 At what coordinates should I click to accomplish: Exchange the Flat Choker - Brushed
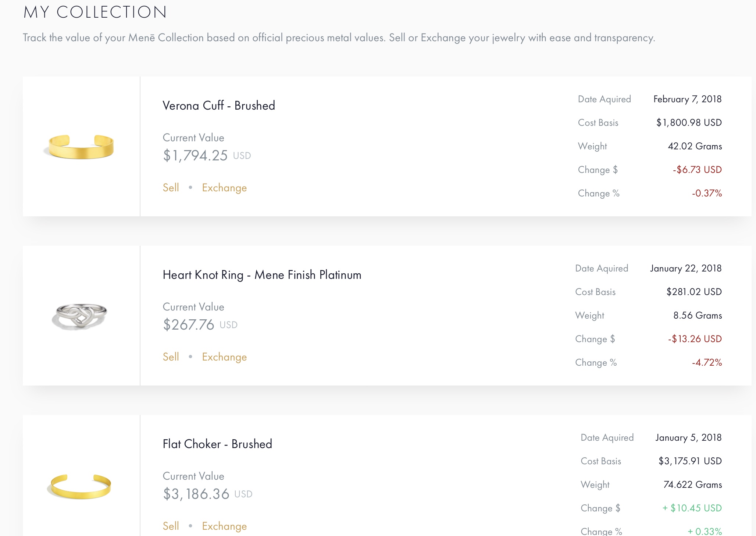point(224,526)
